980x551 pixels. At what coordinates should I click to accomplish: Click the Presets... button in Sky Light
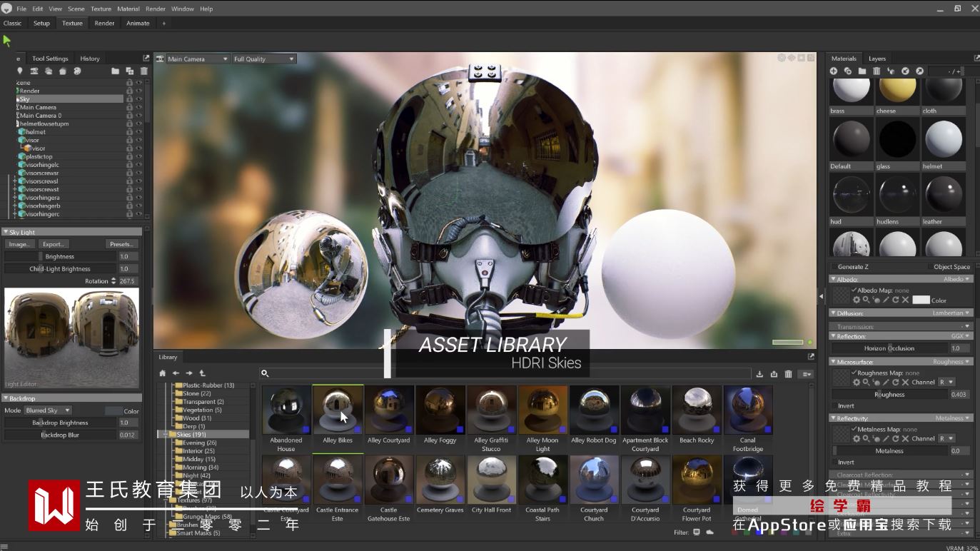pos(121,244)
